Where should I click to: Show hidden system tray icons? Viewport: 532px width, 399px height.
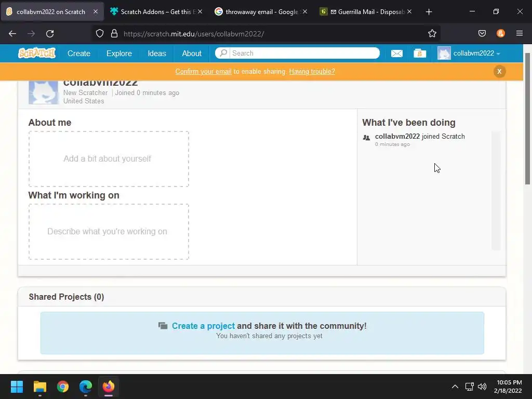(x=455, y=387)
